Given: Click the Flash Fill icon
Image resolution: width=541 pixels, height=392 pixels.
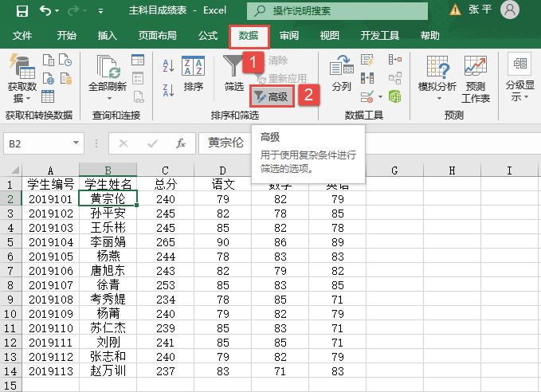Looking at the screenshot, I should click(x=367, y=60).
